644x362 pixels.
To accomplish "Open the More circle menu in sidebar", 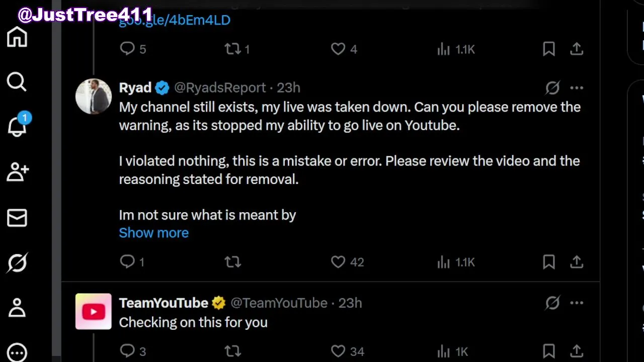I will (x=17, y=352).
